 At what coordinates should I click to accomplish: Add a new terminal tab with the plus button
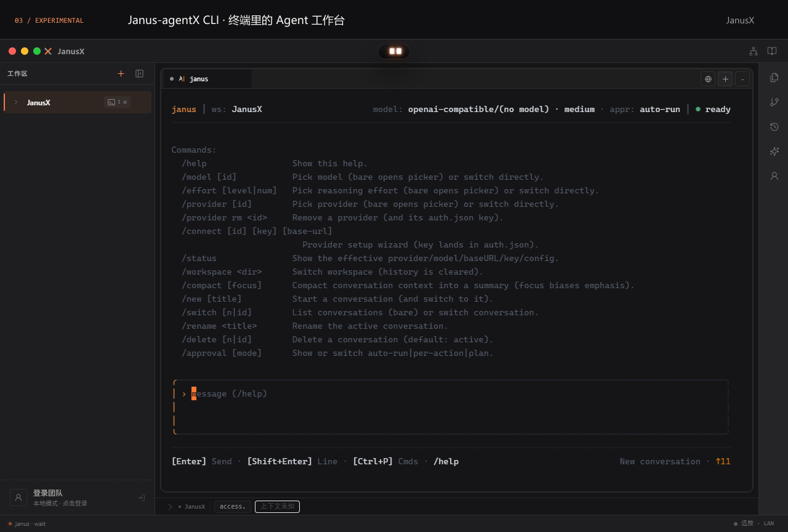[725, 79]
